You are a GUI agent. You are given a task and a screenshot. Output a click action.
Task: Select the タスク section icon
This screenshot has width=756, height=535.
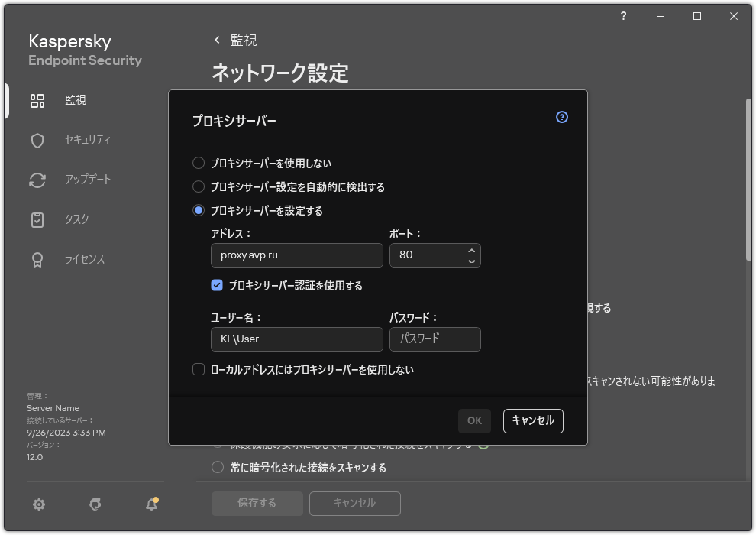pos(37,219)
